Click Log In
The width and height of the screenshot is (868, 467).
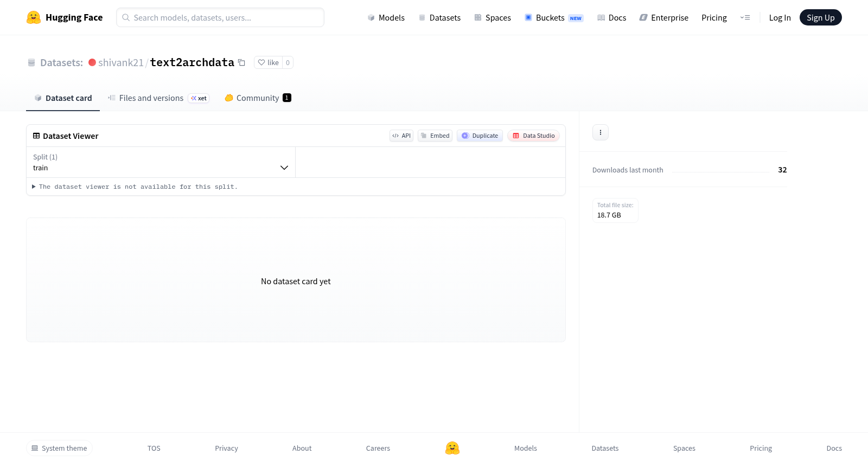coord(780,17)
